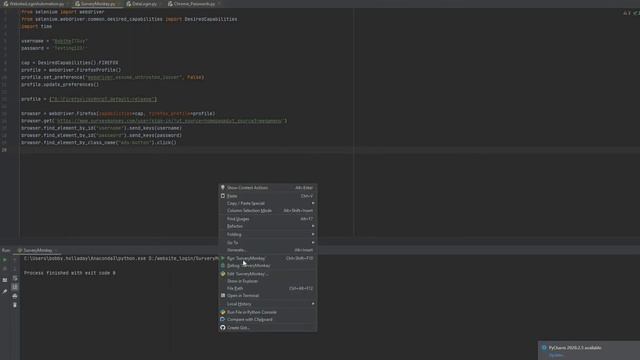
Task: Click the 'import time' code line
Action: (37, 27)
